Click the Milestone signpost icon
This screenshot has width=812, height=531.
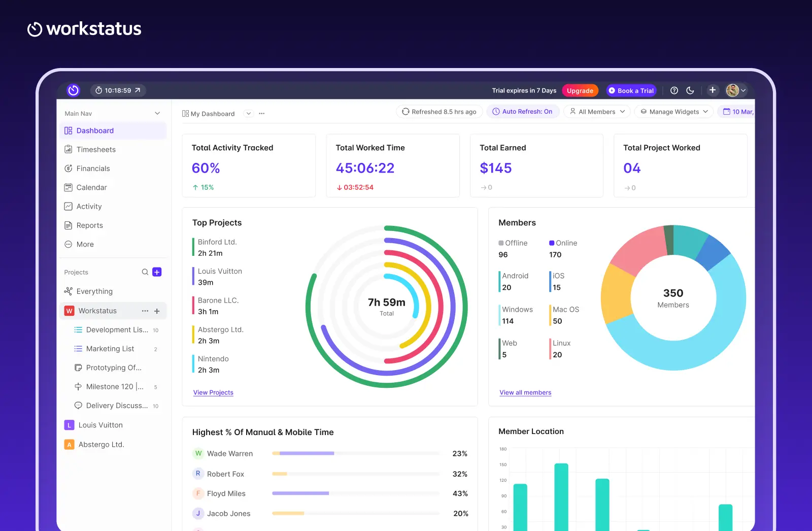click(78, 386)
